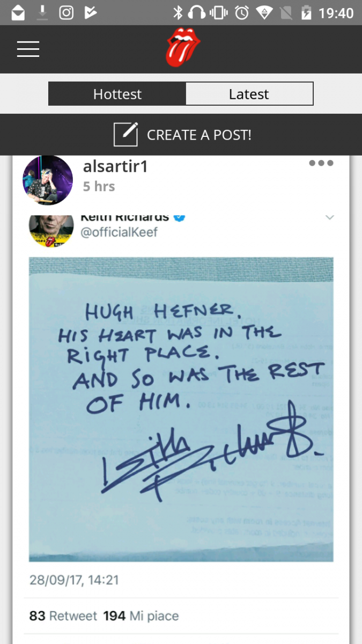Switch to the Latest tab
The height and width of the screenshot is (644, 362).
tap(249, 94)
